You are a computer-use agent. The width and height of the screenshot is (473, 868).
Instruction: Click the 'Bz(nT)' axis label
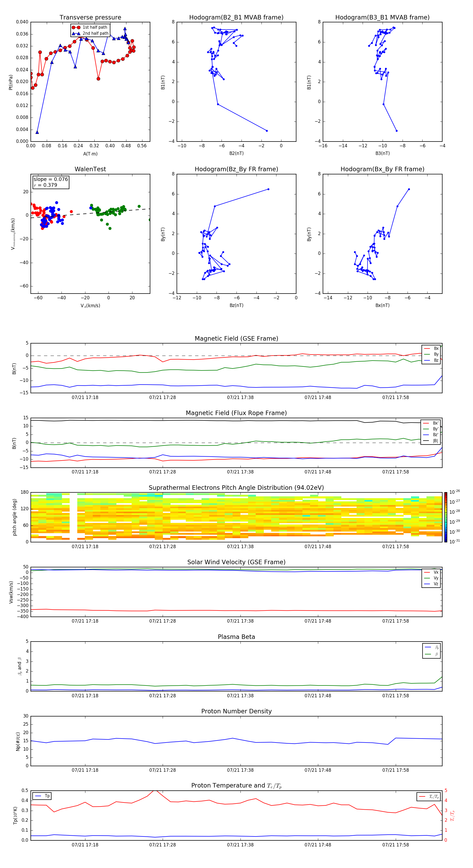click(236, 305)
